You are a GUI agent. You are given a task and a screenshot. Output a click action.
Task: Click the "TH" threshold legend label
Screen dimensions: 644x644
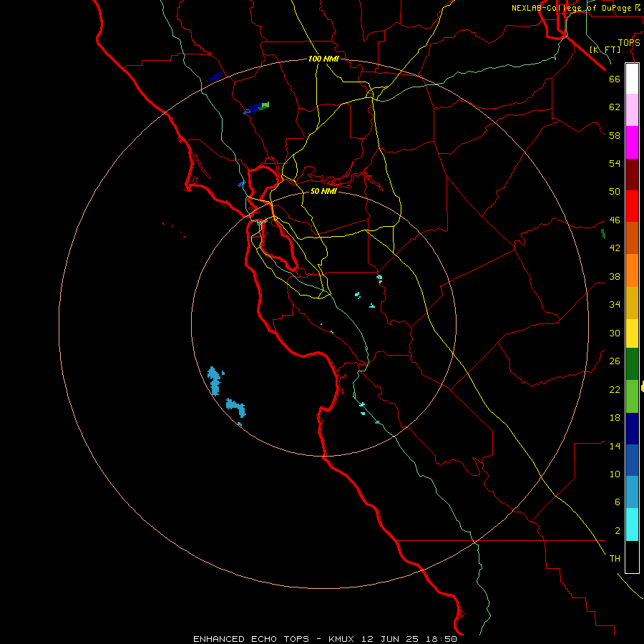click(x=615, y=559)
